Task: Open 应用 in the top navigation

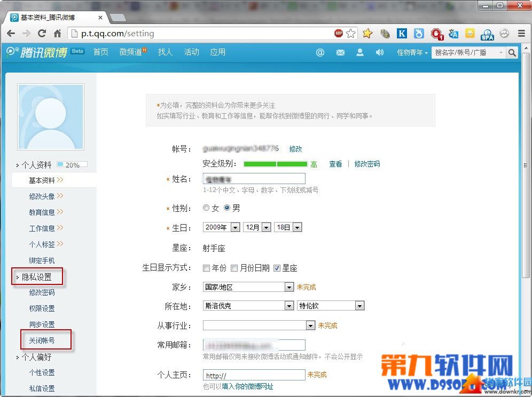Action: pos(217,52)
